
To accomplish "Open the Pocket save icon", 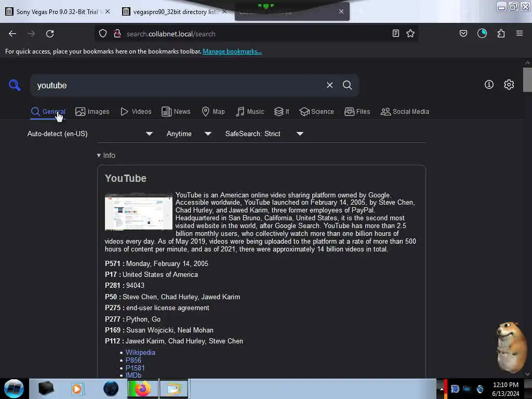I will (x=463, y=34).
